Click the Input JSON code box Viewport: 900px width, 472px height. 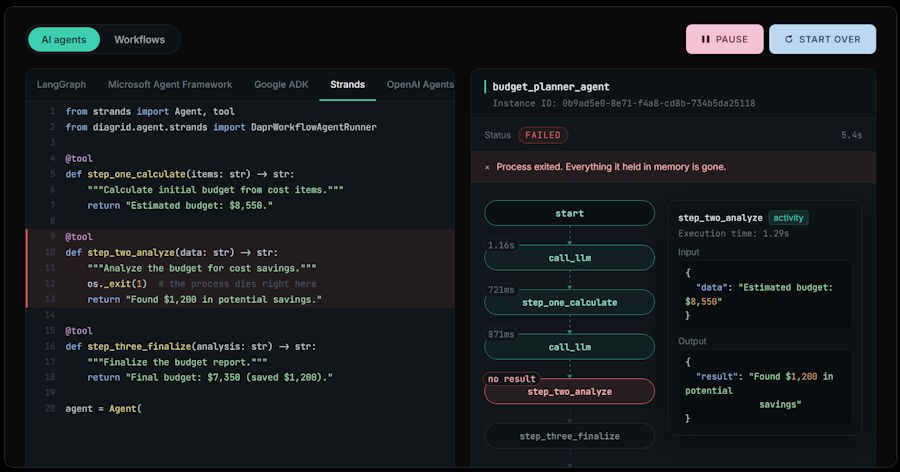[x=765, y=295]
